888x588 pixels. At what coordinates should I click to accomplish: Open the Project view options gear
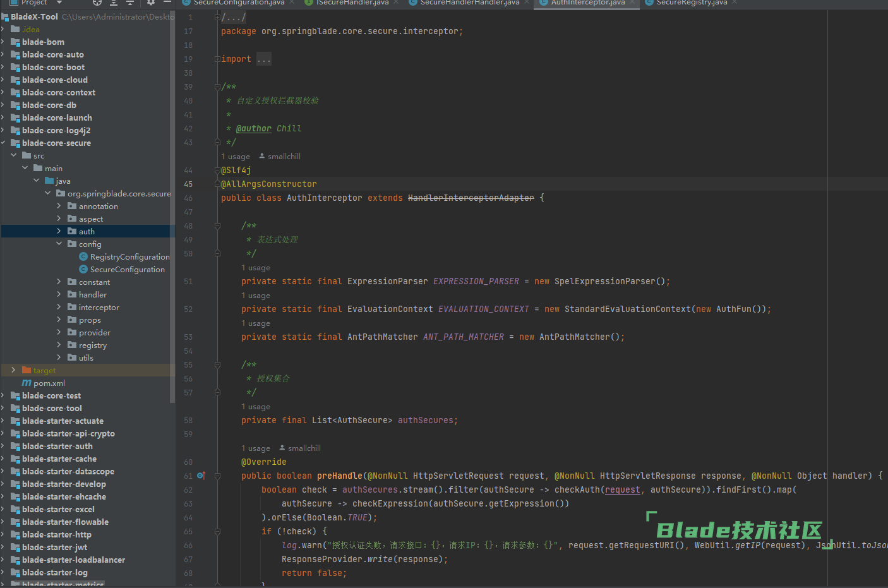tap(151, 3)
